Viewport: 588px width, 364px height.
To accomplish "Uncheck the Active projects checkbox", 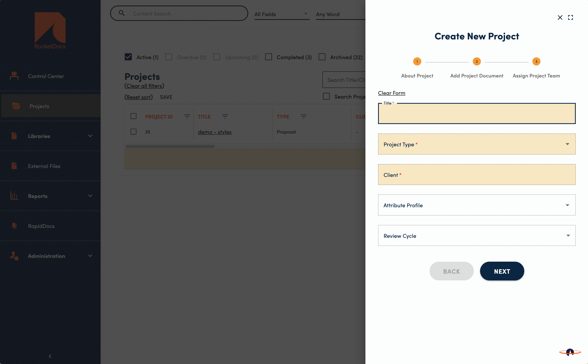I will point(128,57).
